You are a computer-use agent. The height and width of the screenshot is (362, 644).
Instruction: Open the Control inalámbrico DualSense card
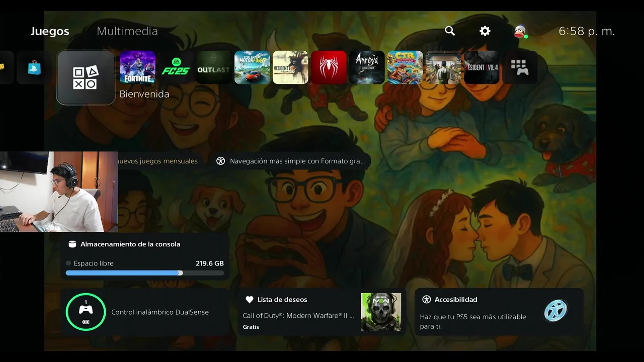click(145, 312)
